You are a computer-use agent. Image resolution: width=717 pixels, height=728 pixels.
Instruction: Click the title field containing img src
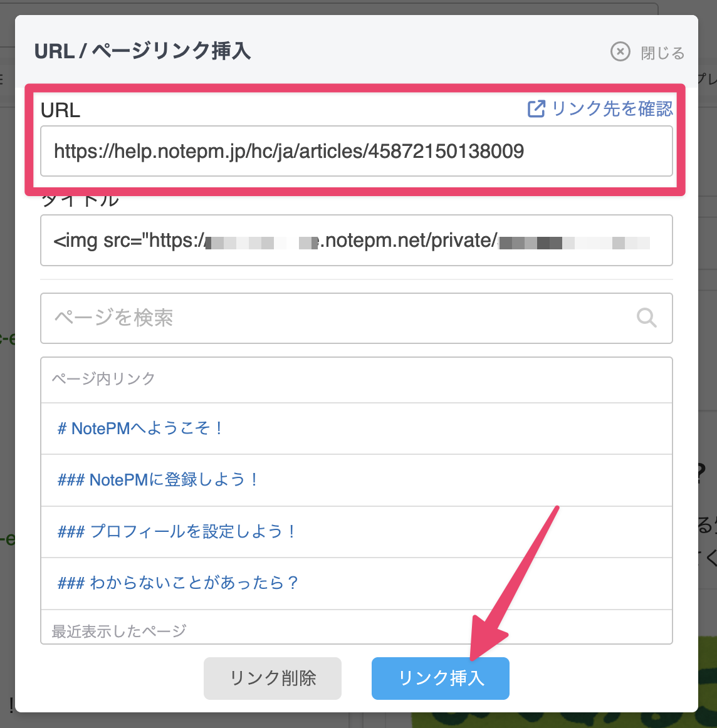(x=356, y=241)
